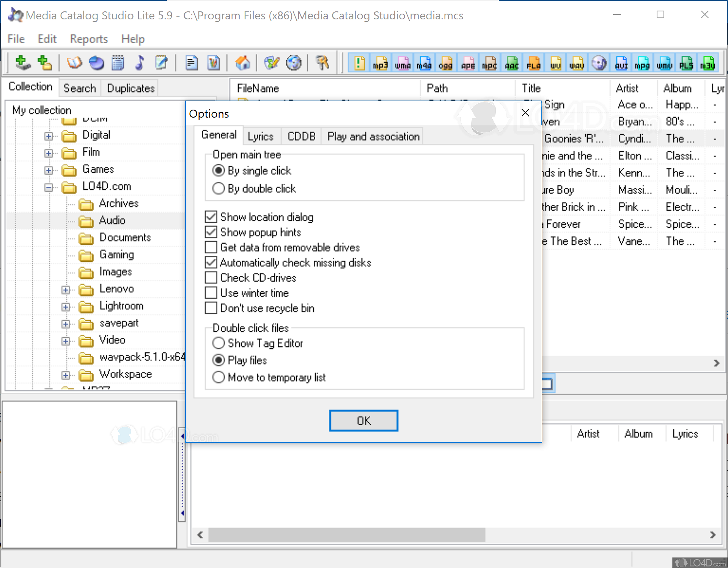Open the Reports menu
Viewport: 728px width, 568px height.
click(88, 39)
